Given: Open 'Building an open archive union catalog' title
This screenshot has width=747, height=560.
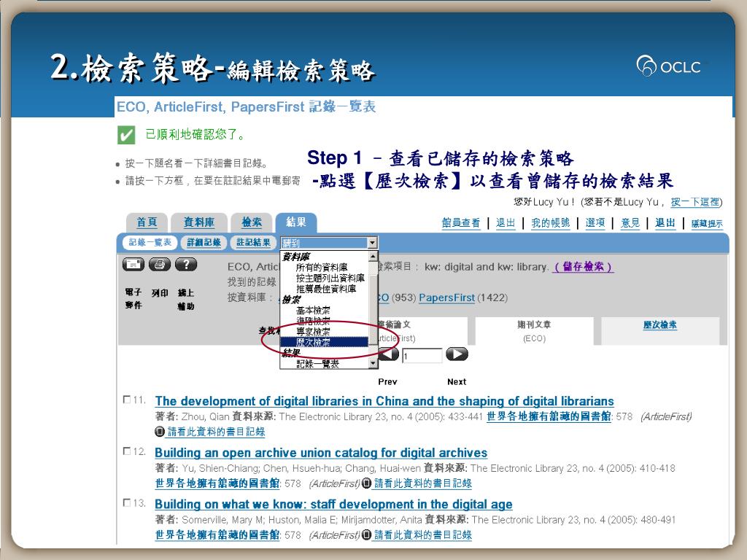Looking at the screenshot, I should coord(321,452).
